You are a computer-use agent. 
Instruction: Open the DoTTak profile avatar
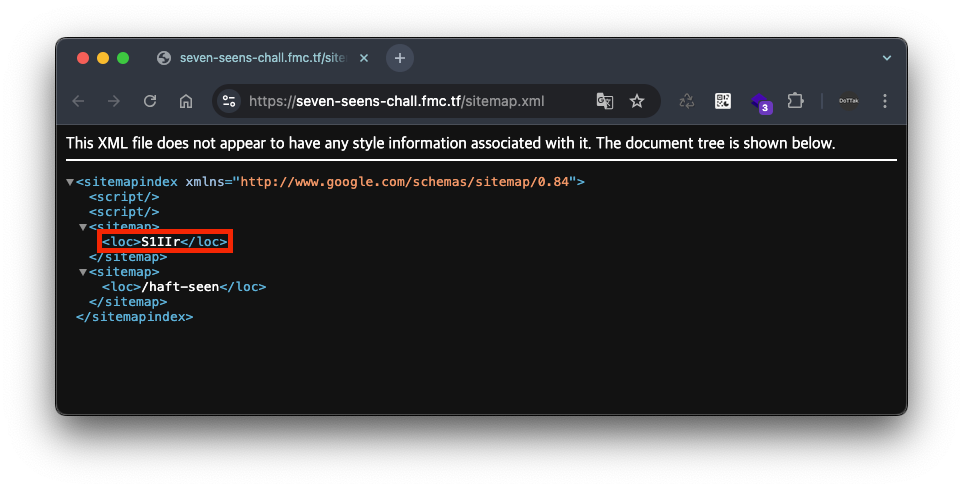tap(849, 101)
